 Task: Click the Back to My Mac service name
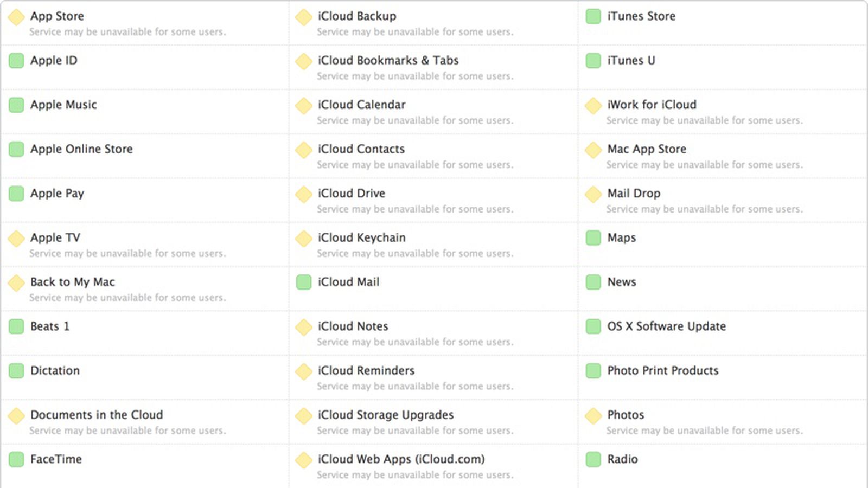[72, 282]
